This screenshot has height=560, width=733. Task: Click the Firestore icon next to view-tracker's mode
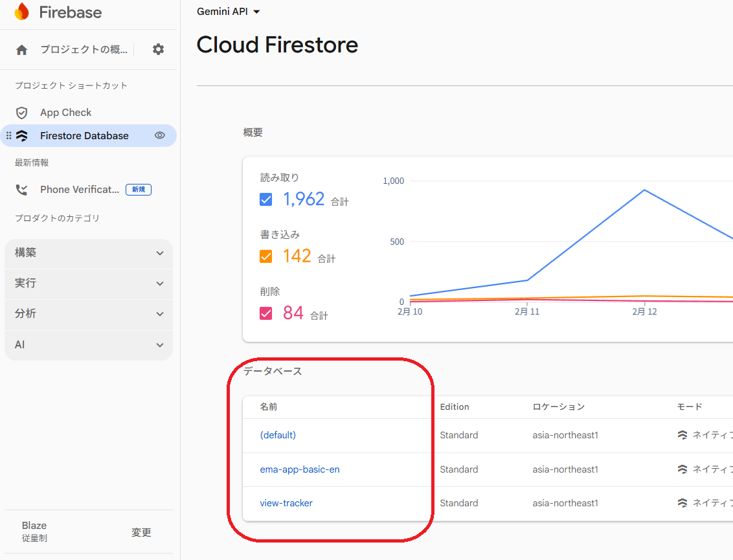[x=681, y=502]
